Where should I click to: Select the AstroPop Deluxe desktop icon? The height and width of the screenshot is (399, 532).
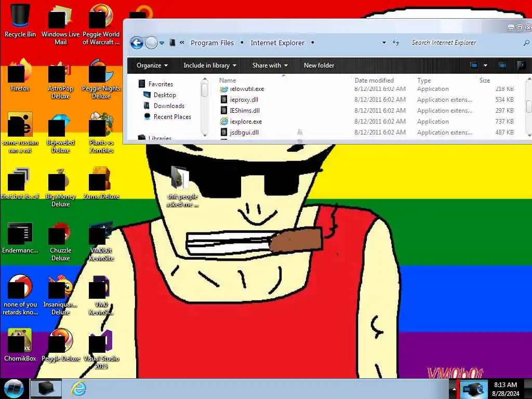pyautogui.click(x=60, y=79)
